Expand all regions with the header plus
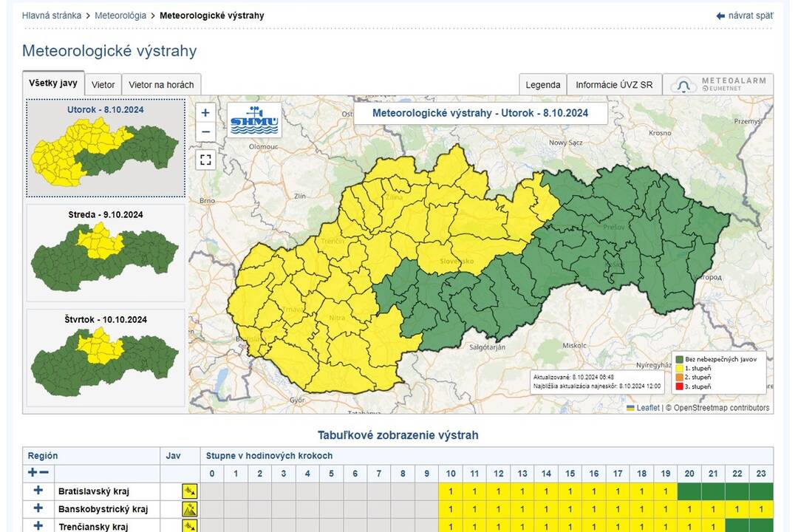The width and height of the screenshot is (798, 532). (33, 473)
